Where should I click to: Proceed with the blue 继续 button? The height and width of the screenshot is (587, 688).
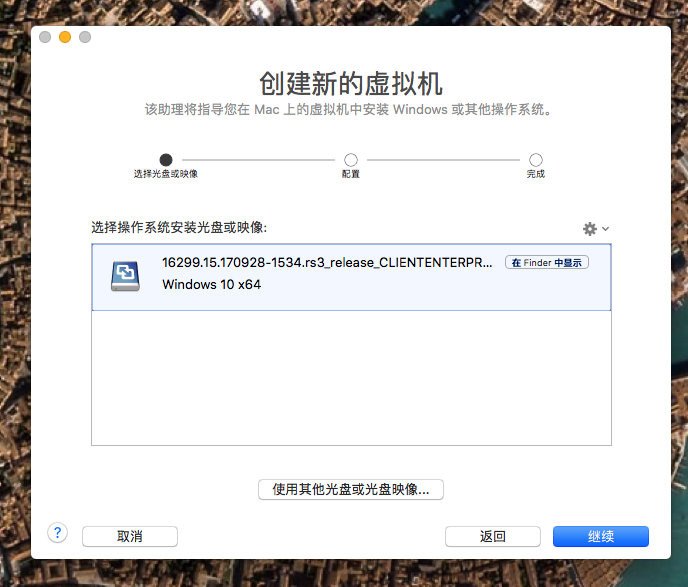click(601, 537)
